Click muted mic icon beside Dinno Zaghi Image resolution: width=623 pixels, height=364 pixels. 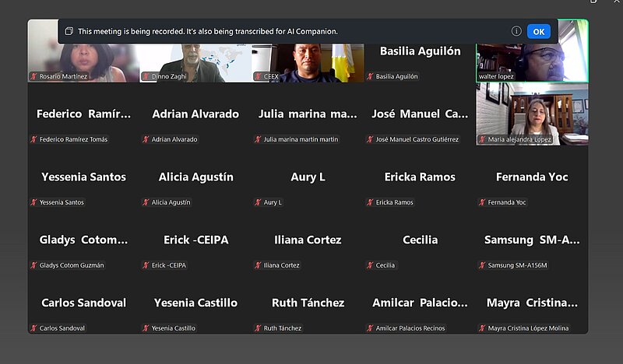point(146,76)
